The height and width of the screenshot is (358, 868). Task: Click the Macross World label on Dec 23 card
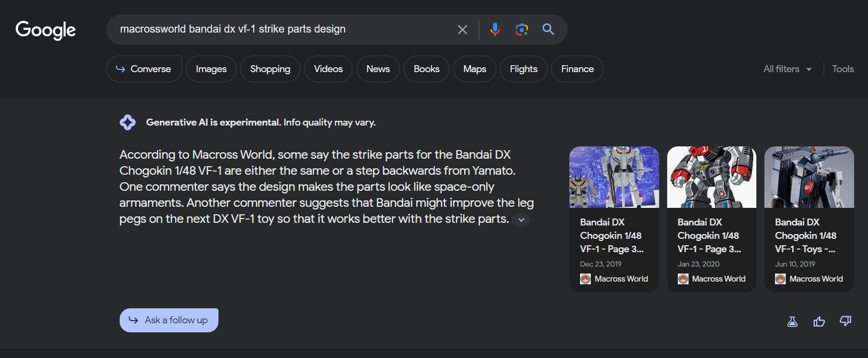(x=621, y=279)
